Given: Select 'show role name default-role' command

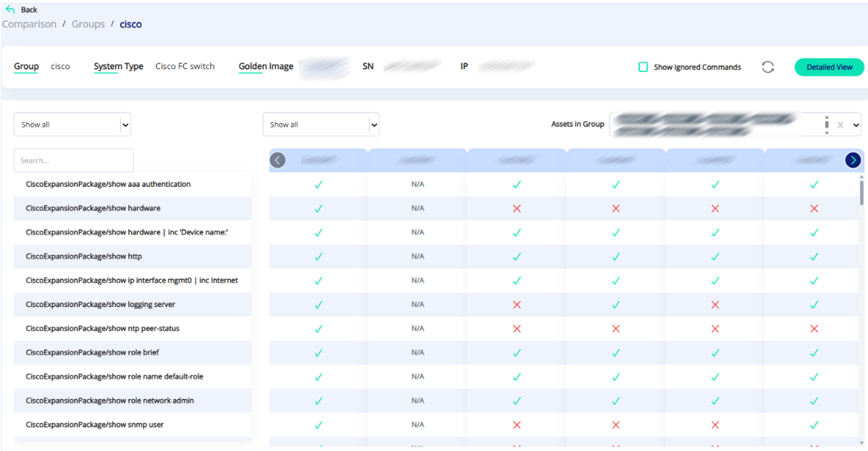Looking at the screenshot, I should tap(132, 377).
